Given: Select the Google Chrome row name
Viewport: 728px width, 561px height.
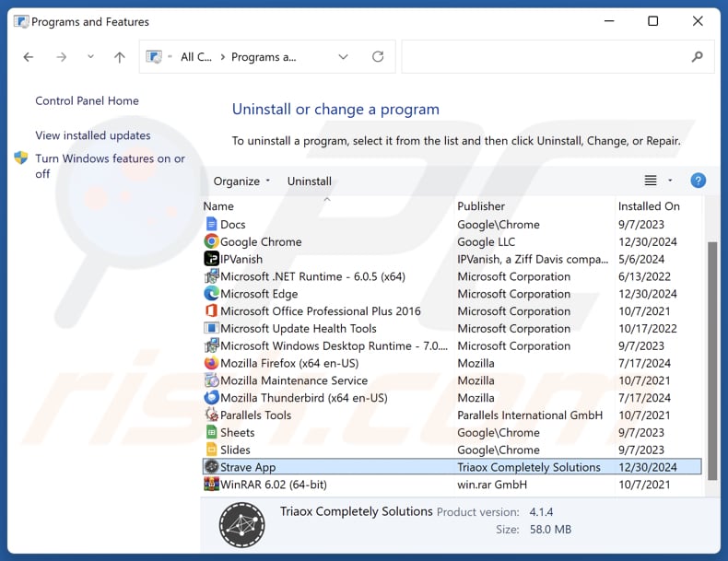Looking at the screenshot, I should (261, 241).
